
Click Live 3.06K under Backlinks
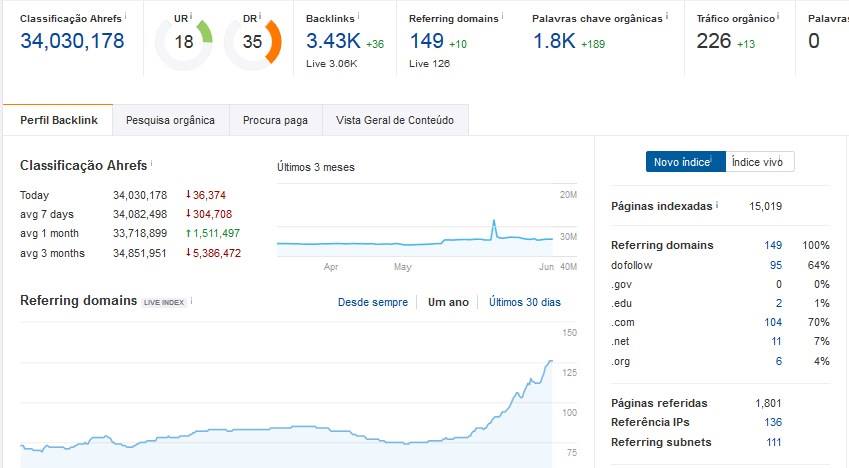(331, 63)
